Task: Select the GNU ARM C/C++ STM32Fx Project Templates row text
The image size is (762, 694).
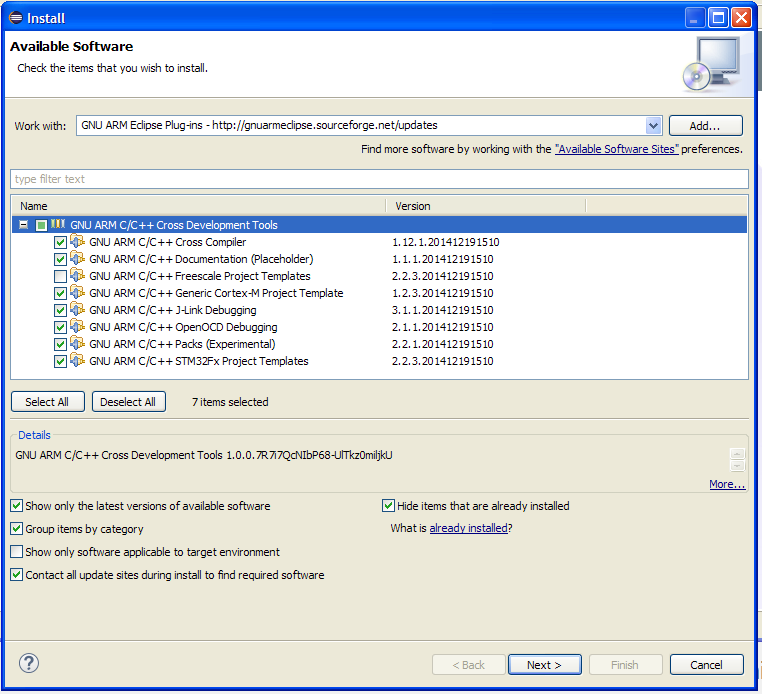Action: click(199, 361)
